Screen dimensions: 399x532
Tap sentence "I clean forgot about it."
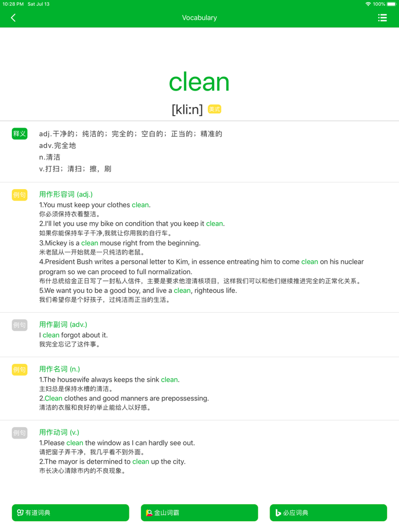(74, 335)
